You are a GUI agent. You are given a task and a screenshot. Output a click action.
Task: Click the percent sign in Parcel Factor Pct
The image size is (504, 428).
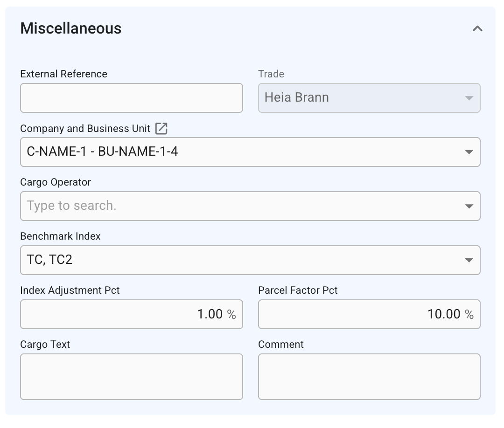click(469, 315)
